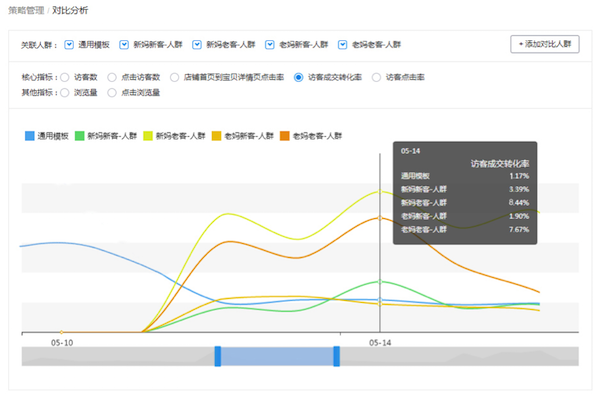Click the right handle of range slider
The image size is (600, 399).
coord(336,356)
